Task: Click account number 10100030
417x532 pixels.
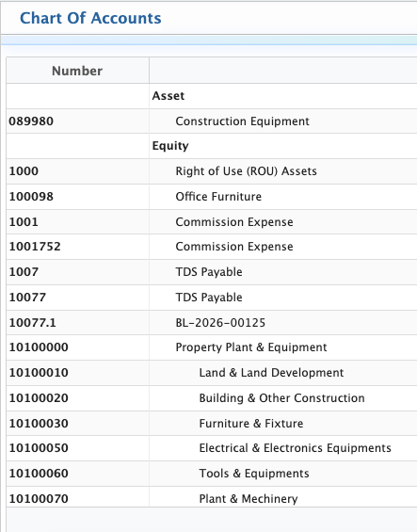Action: coord(39,424)
